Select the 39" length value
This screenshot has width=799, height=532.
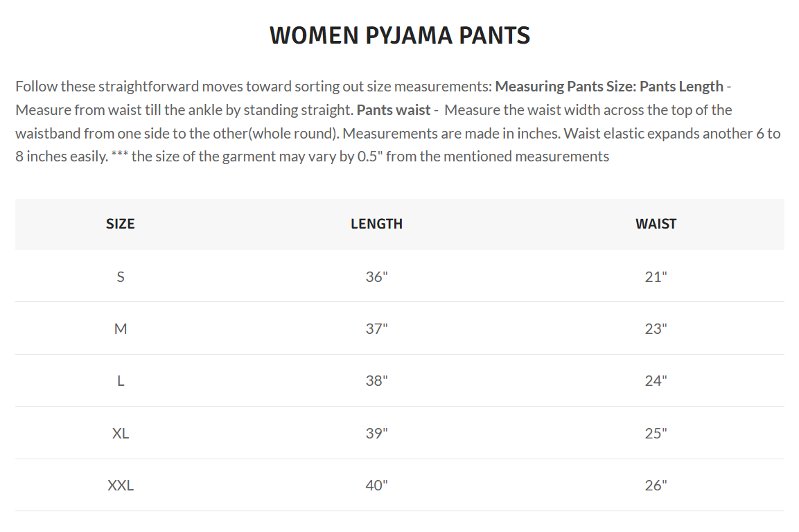click(376, 434)
